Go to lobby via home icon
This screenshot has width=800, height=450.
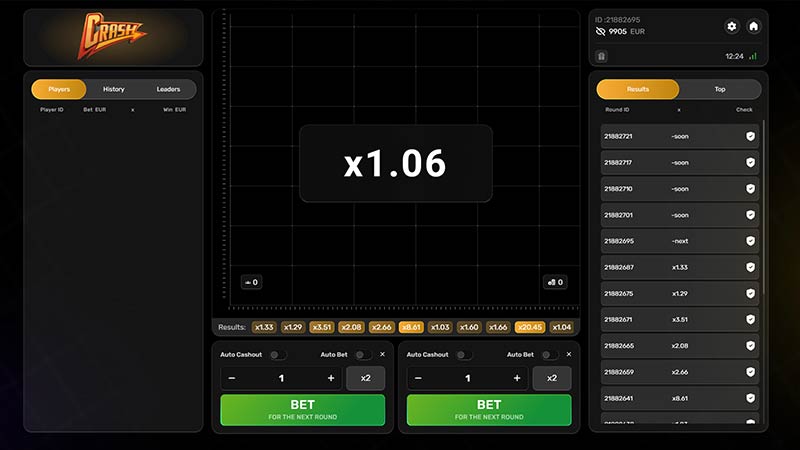[x=754, y=27]
